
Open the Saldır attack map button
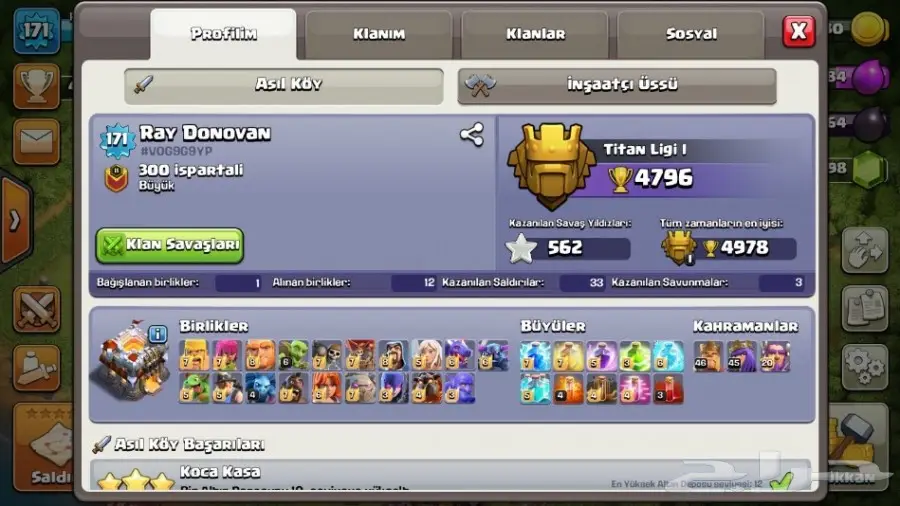pos(44,446)
